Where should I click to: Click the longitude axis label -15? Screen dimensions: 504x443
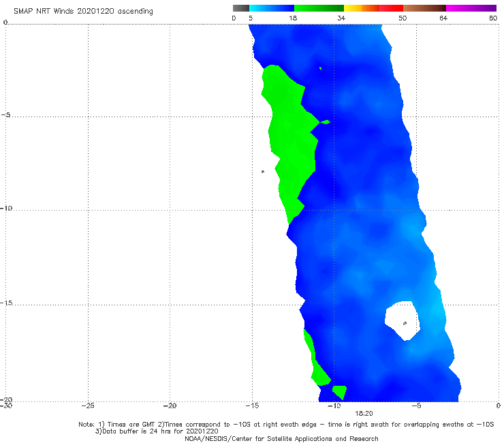point(252,406)
